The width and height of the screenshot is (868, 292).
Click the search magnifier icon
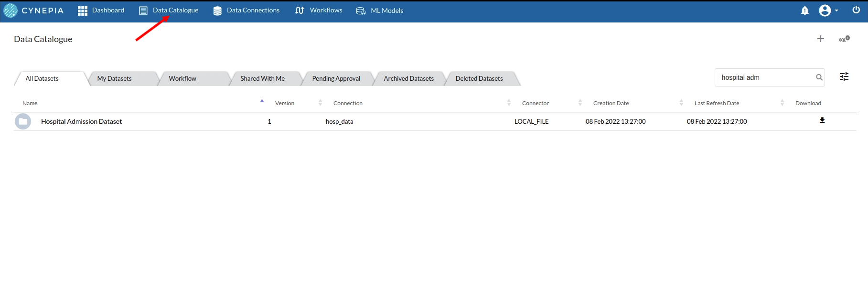[819, 77]
